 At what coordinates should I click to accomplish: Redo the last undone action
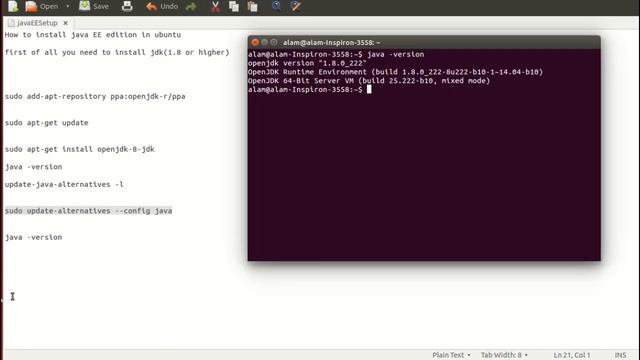point(191,6)
